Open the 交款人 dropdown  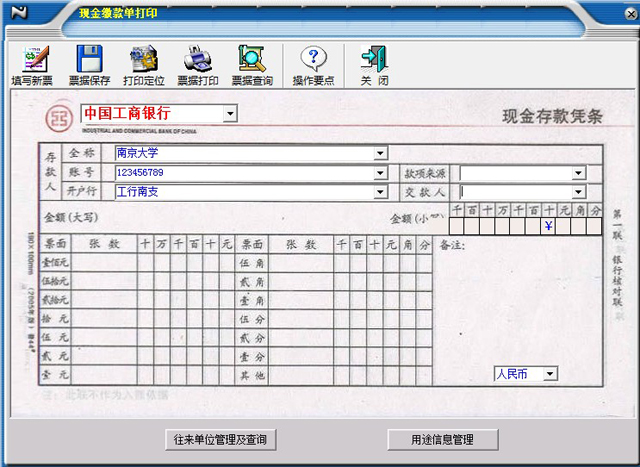578,192
